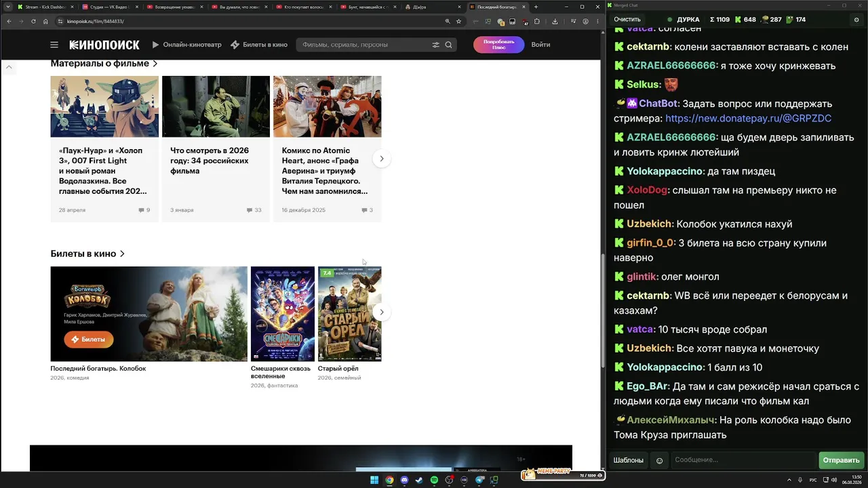Open 'Билеты в кино' section heading
The image size is (868, 488).
coord(87,253)
